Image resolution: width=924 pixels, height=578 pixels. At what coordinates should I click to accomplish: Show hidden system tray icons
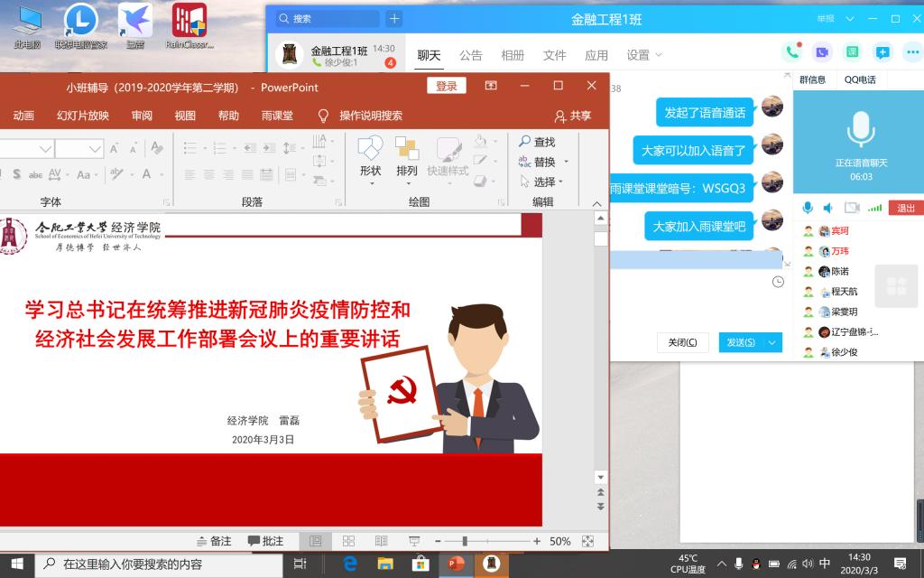tap(722, 564)
